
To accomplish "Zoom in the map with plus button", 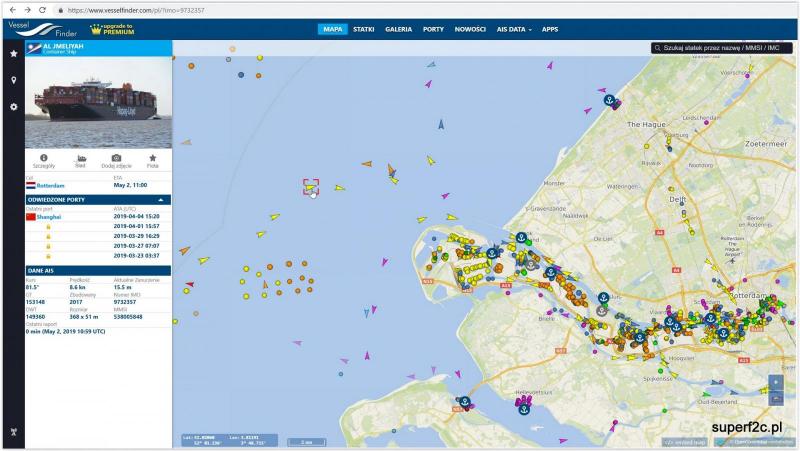I will (x=776, y=382).
